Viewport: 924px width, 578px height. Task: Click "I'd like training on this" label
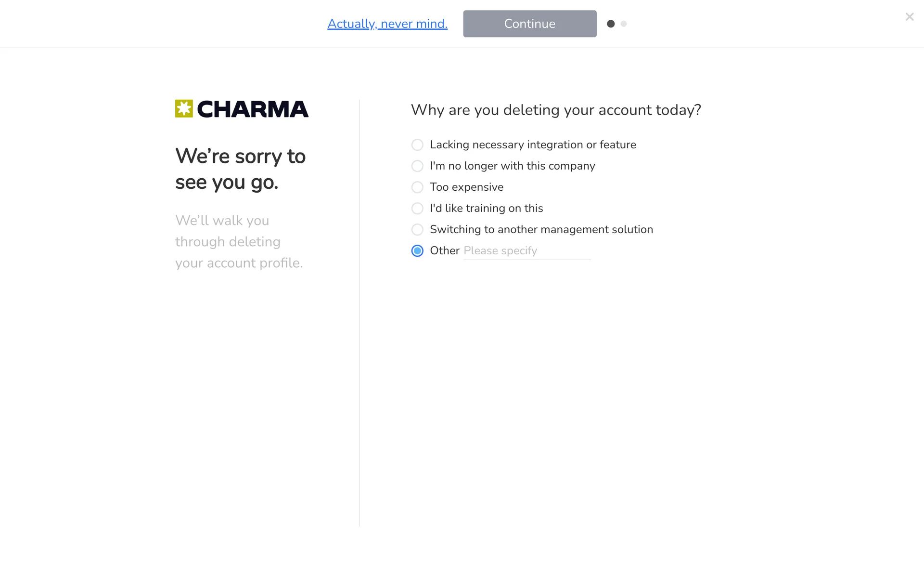tap(486, 208)
